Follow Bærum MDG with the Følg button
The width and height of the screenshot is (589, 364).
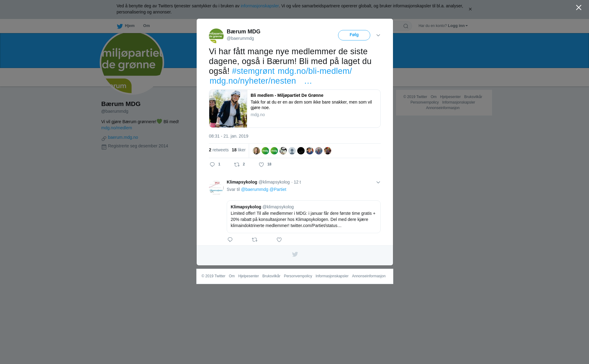click(354, 35)
